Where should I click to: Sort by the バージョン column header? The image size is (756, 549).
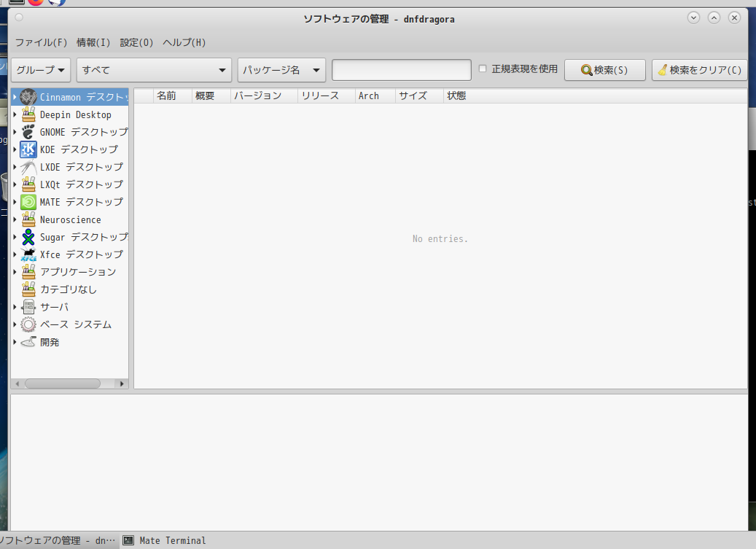tap(264, 96)
